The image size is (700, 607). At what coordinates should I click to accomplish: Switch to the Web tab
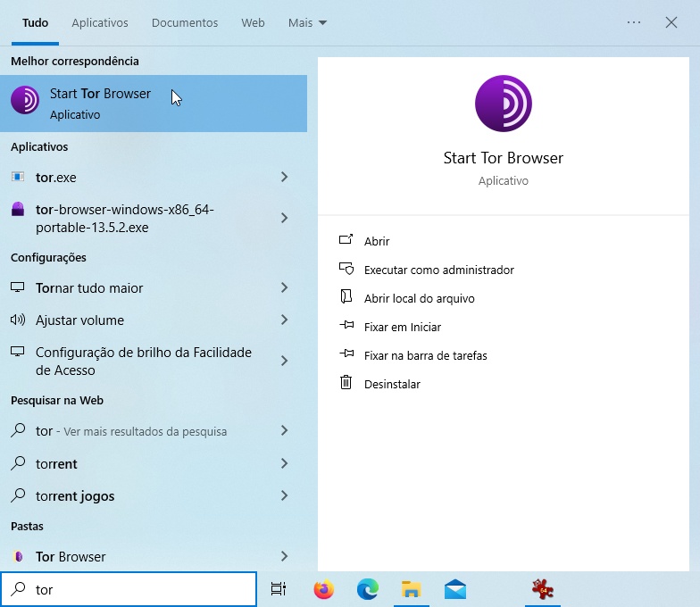pos(253,23)
